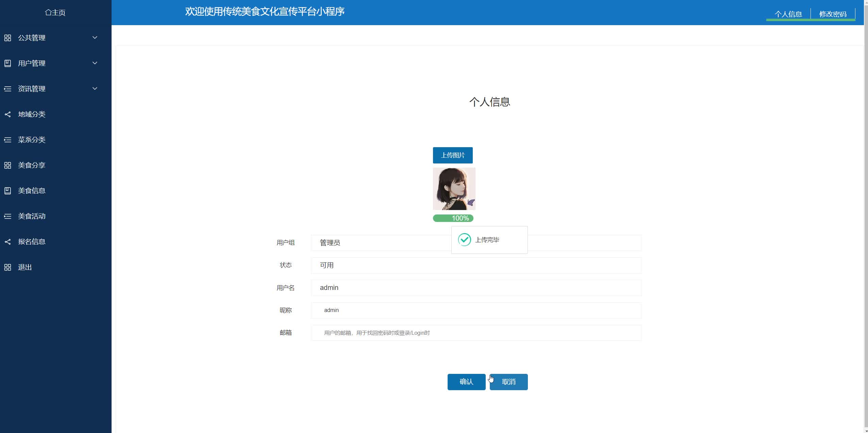The width and height of the screenshot is (868, 433).
Task: Click the uploaded avatar thumbnail
Action: click(x=454, y=189)
